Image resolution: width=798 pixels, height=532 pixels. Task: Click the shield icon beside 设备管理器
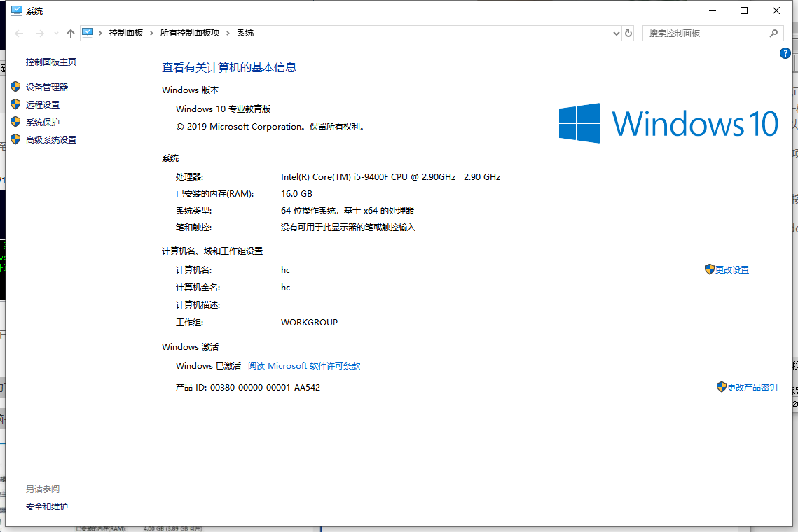[15, 87]
